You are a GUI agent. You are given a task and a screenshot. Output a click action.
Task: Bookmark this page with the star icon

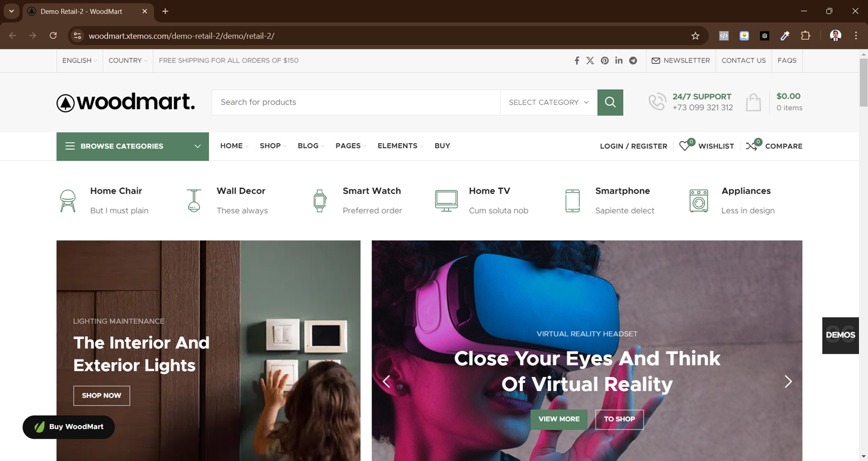[695, 36]
